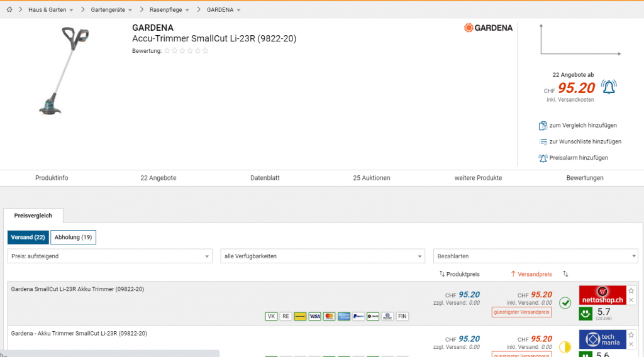The width and height of the screenshot is (644, 357).
Task: Open the 'Preis: aufsteigend' sort dropdown
Action: (109, 256)
